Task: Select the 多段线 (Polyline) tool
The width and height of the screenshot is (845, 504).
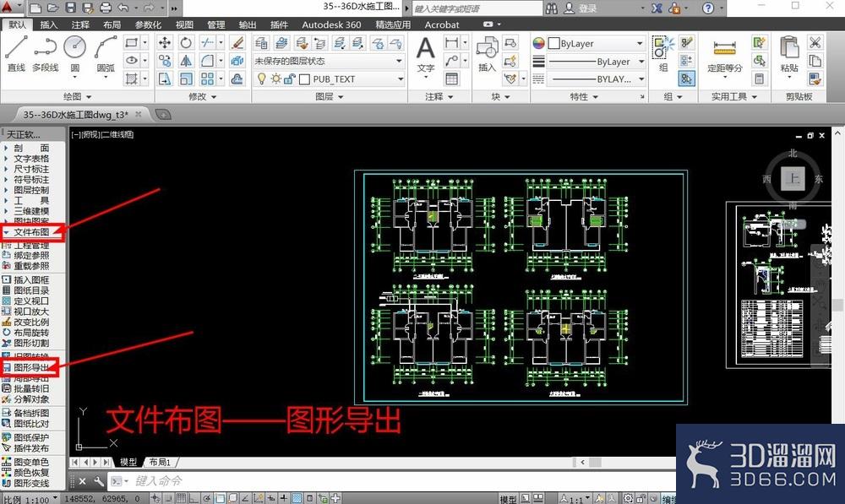Action: [46, 53]
